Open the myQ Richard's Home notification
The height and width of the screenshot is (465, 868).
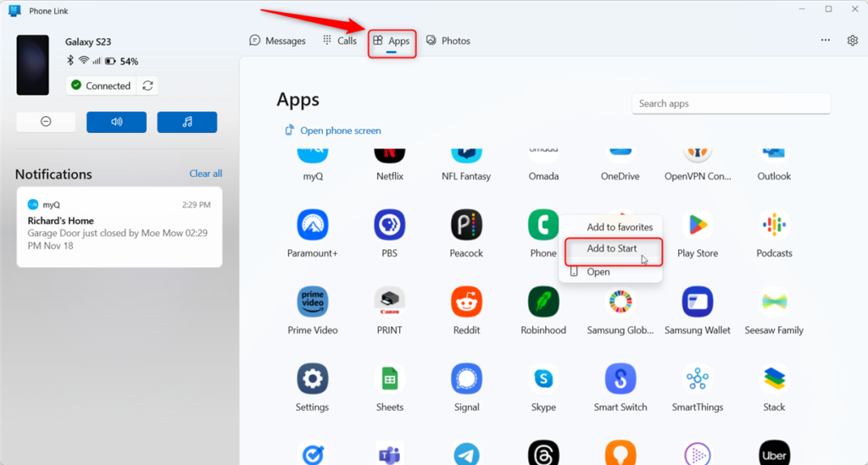tap(119, 227)
